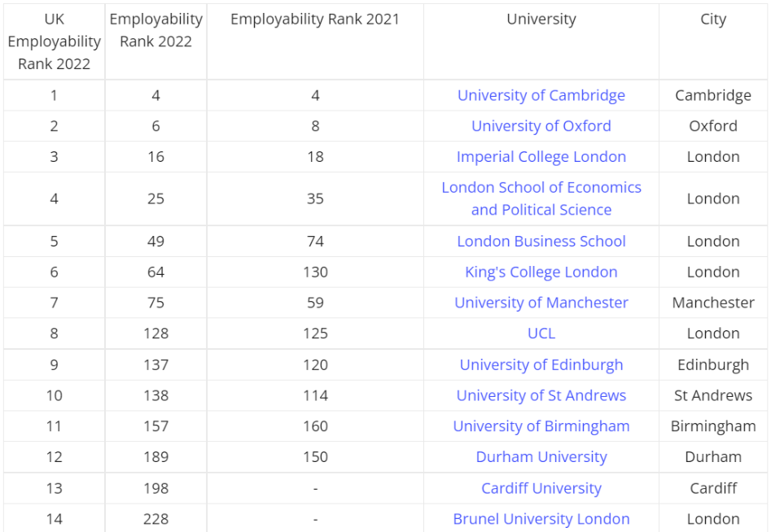Click the Durham University link

coord(541,457)
